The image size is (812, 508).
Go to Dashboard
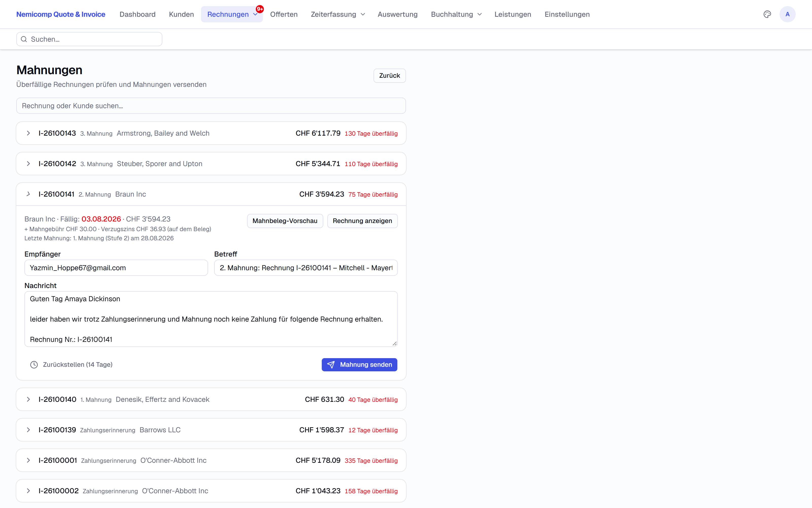tap(137, 14)
